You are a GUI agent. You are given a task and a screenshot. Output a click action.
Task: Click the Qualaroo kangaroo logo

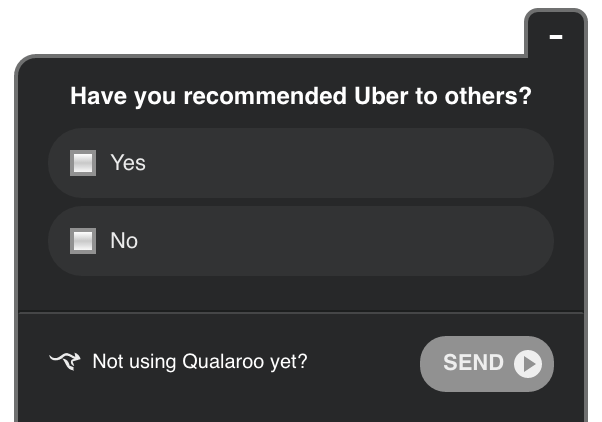(65, 361)
